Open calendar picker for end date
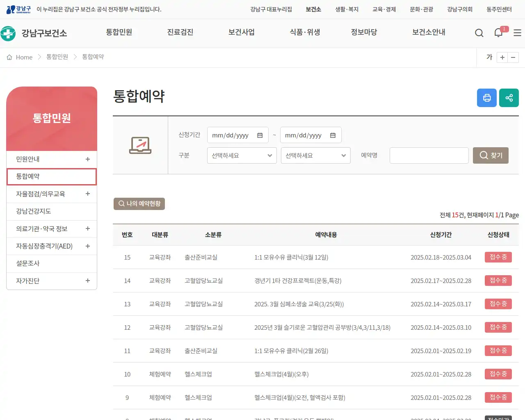This screenshot has height=420, width=525. (333, 135)
